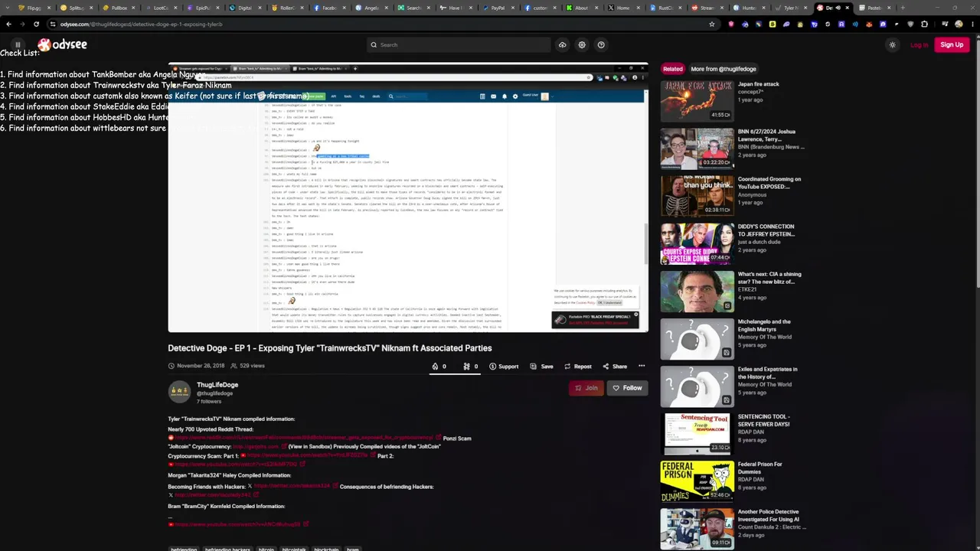Toggle the light/dark theme sun icon
The height and width of the screenshot is (551, 980).
[x=892, y=45]
